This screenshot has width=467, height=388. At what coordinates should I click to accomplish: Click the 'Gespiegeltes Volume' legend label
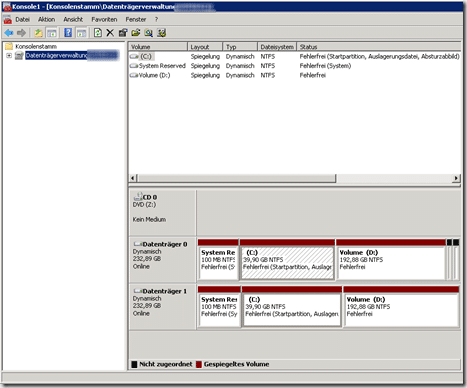(x=236, y=364)
